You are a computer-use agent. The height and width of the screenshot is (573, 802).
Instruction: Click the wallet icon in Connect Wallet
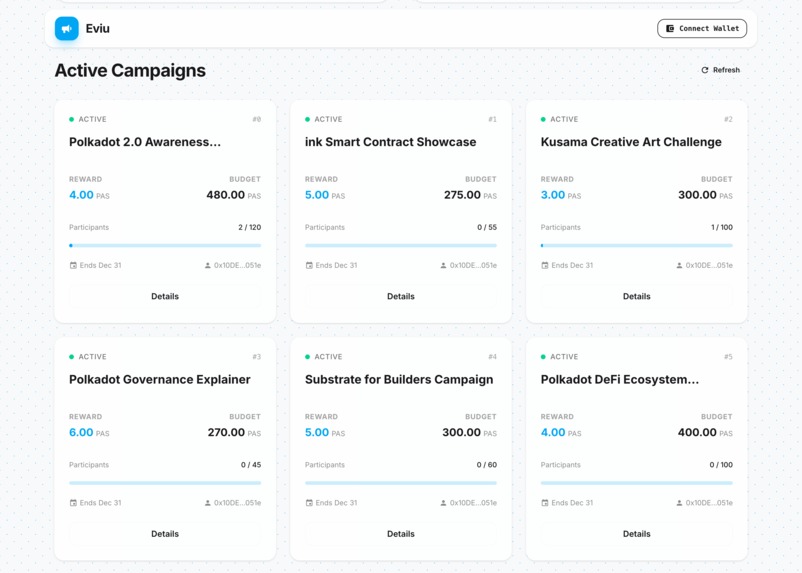coord(670,29)
